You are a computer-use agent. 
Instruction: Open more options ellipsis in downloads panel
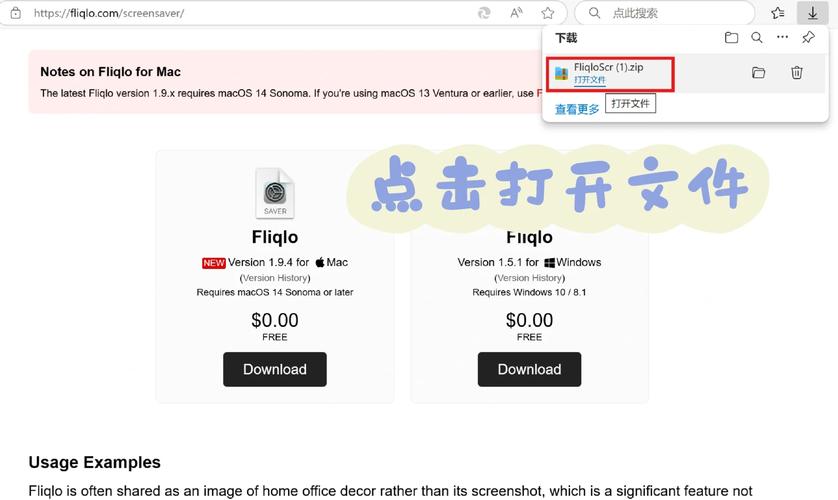point(782,37)
